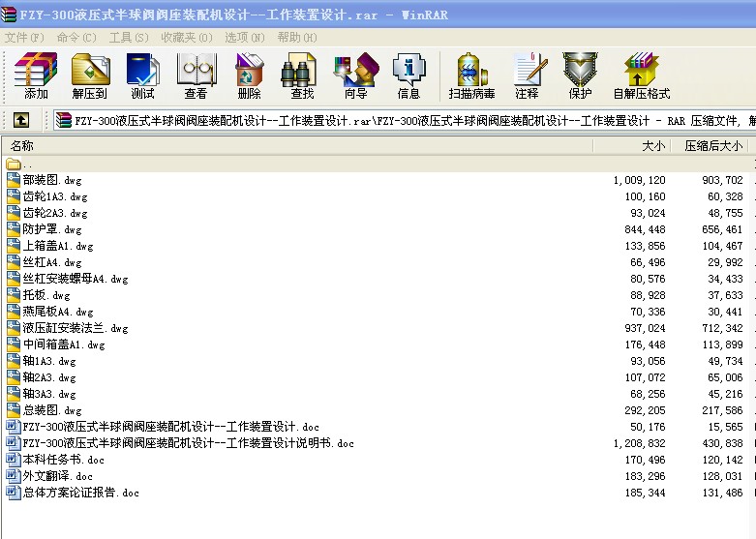
Task: Open the 查看 (View) toolbar icon
Action: coord(196,70)
